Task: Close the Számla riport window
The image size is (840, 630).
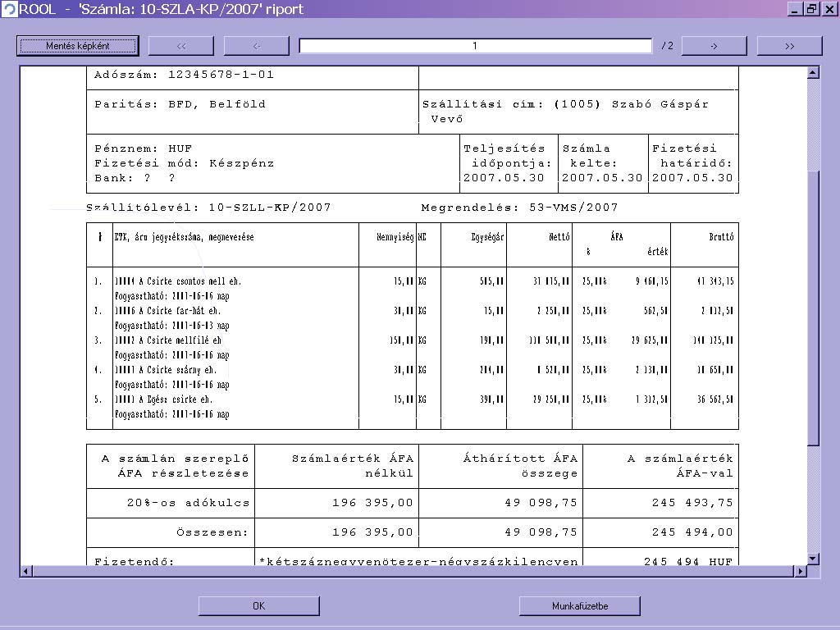Action: coord(828,9)
